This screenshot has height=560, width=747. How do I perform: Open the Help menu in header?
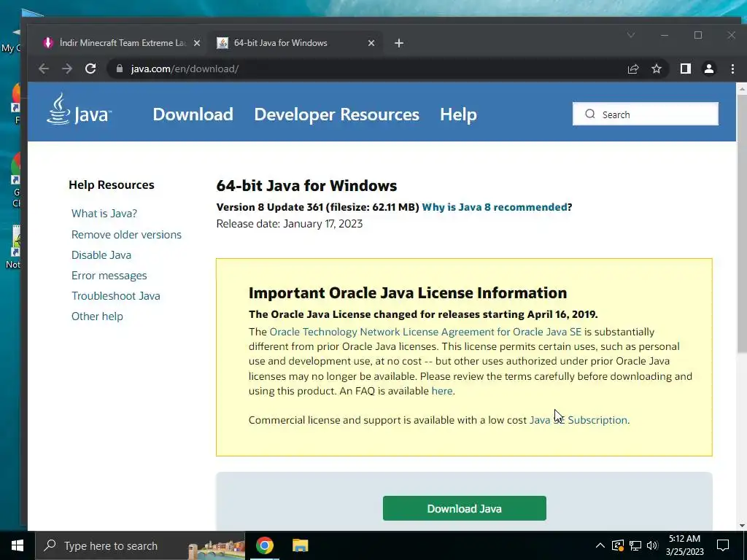[458, 114]
